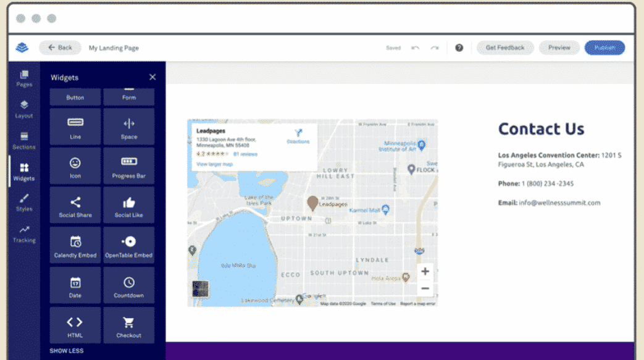
Task: Click the Email address text line
Action: coord(549,203)
